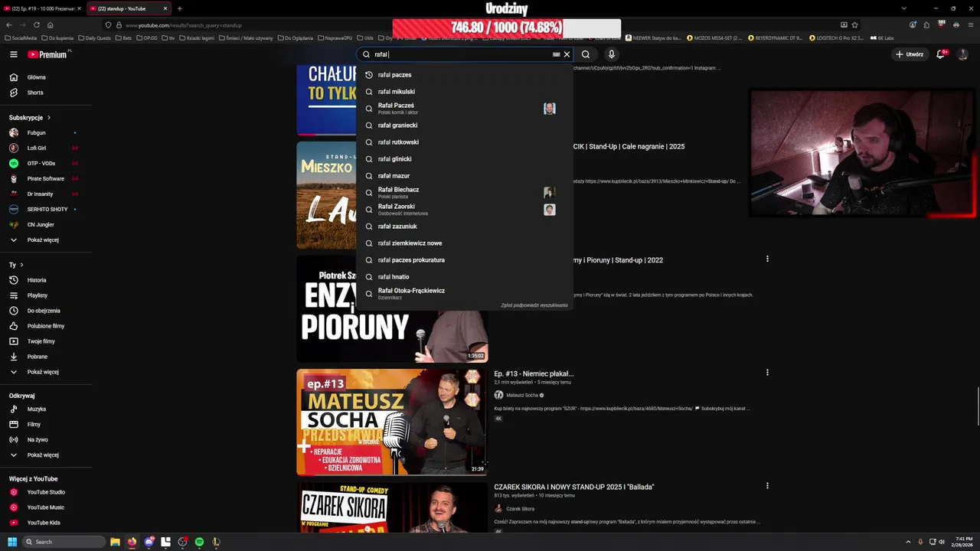Open YouTube Music link
The image size is (980, 551).
pyautogui.click(x=46, y=507)
